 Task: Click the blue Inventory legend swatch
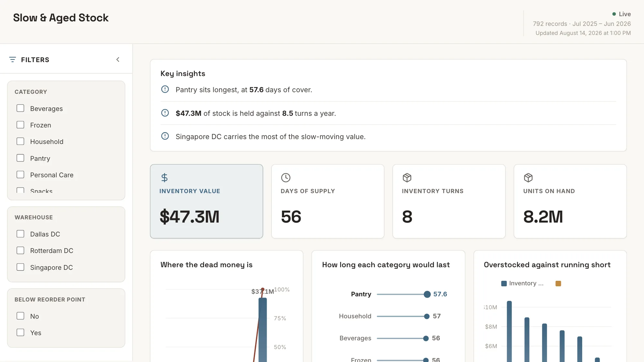point(504,283)
